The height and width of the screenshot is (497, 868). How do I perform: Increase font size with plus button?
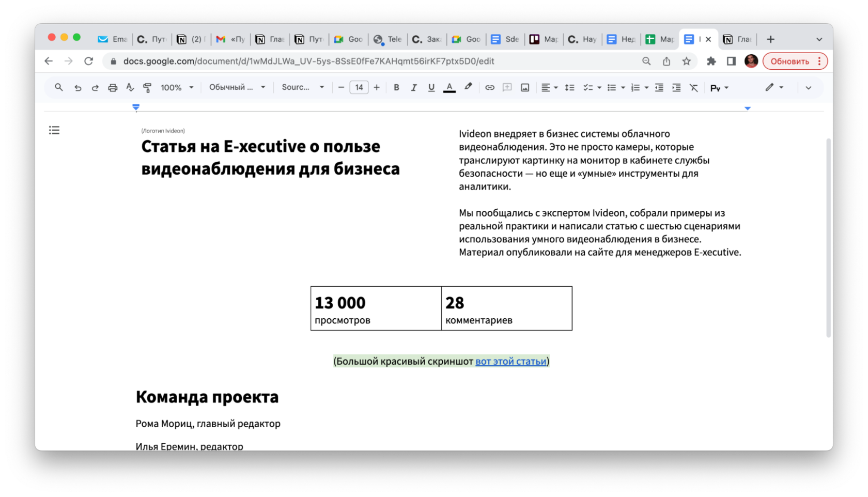(x=377, y=87)
